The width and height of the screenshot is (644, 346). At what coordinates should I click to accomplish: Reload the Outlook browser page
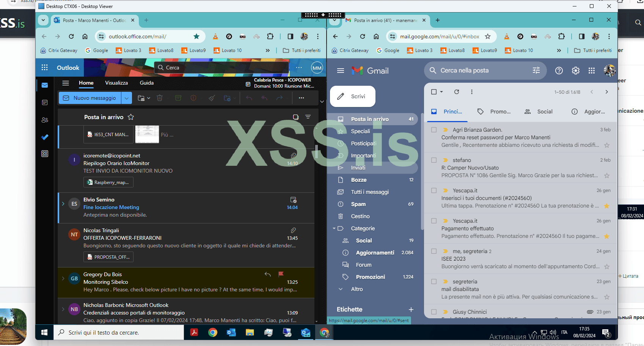point(71,36)
